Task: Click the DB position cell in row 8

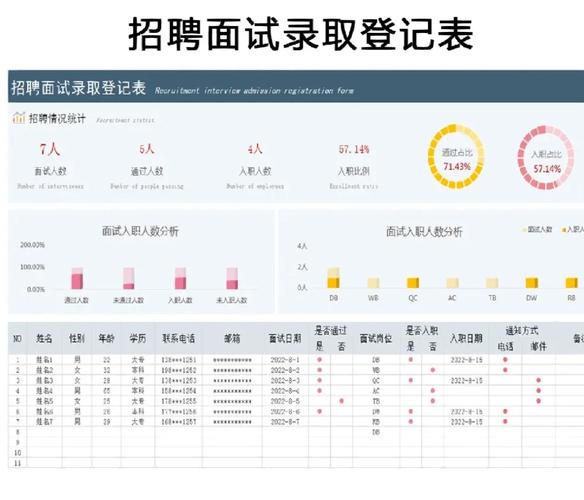Action: point(376,432)
